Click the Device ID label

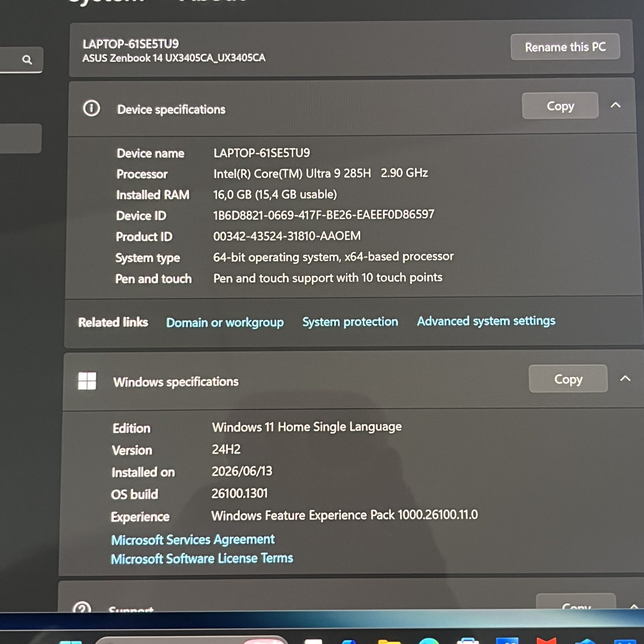point(141,216)
